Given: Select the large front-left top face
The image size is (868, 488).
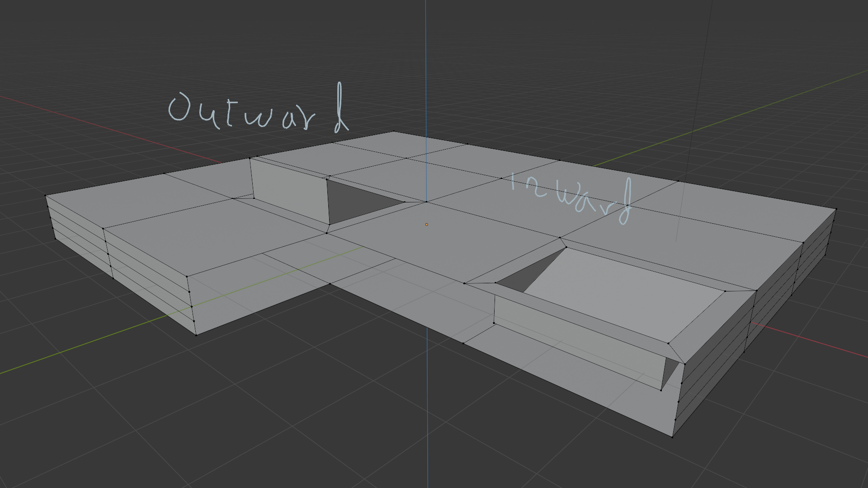Looking at the screenshot, I should [212, 235].
